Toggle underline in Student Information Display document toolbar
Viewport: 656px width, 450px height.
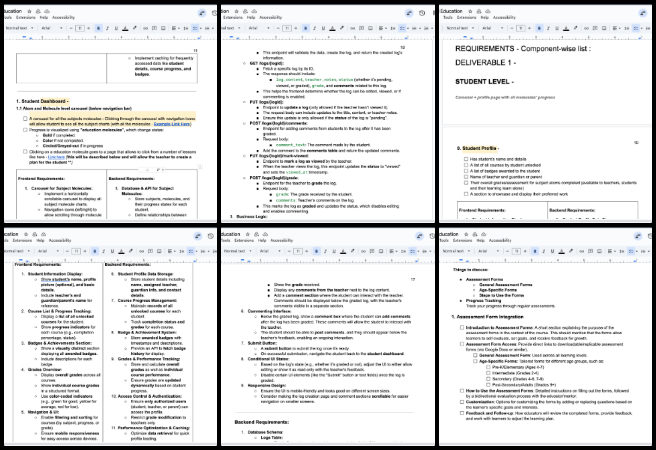coord(112,251)
